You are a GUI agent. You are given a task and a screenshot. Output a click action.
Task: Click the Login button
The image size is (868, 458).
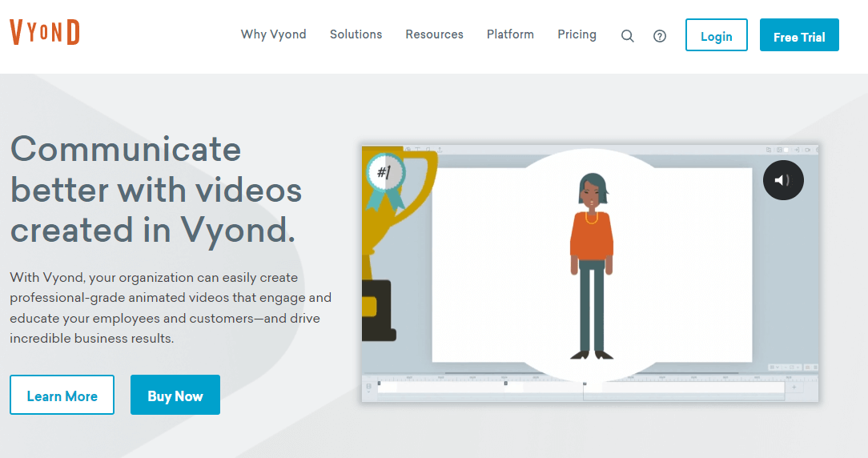coord(717,35)
